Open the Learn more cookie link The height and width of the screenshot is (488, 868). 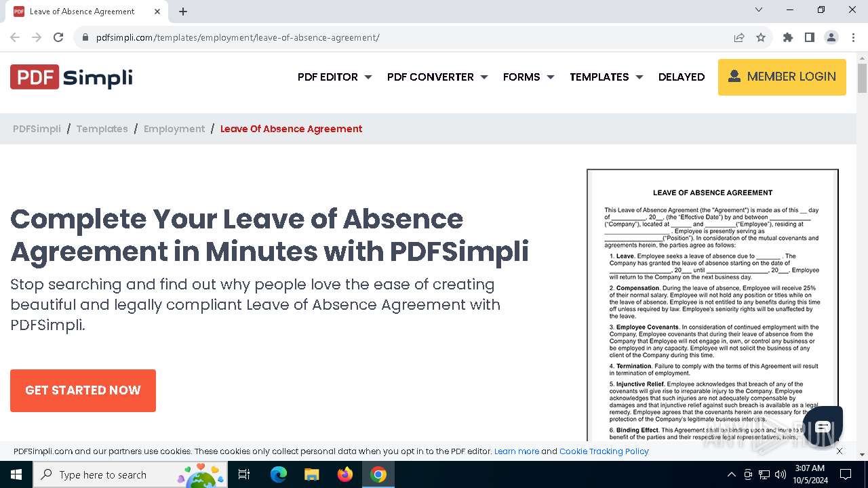pyautogui.click(x=517, y=451)
